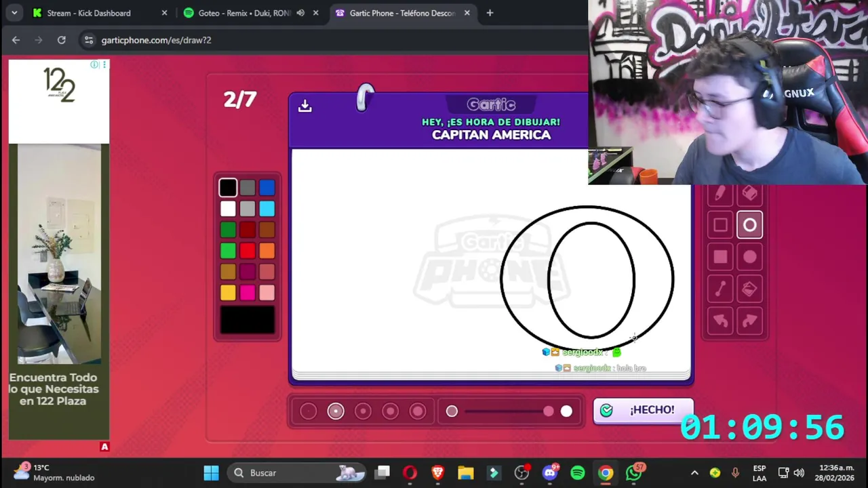
Task: Select the eraser tool
Action: [749, 193]
